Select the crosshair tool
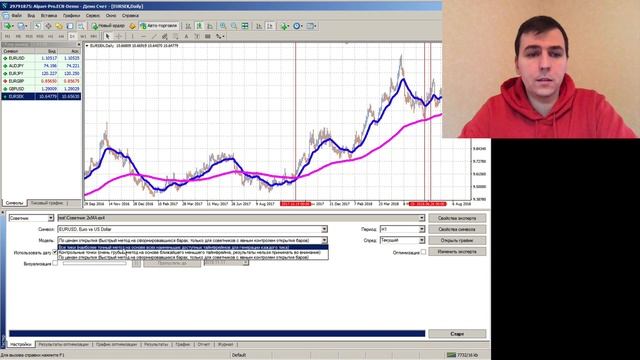This screenshot has width=640, height=360. 119,36
